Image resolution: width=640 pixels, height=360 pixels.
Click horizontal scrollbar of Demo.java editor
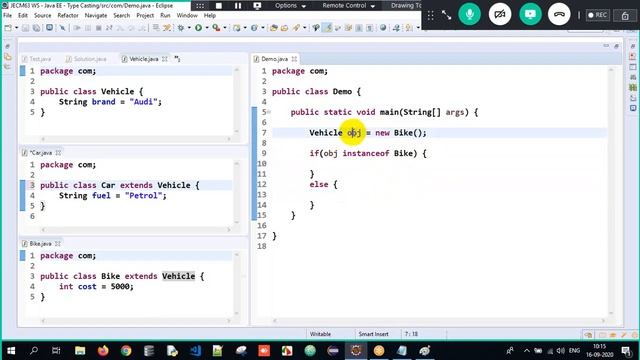coord(438,321)
